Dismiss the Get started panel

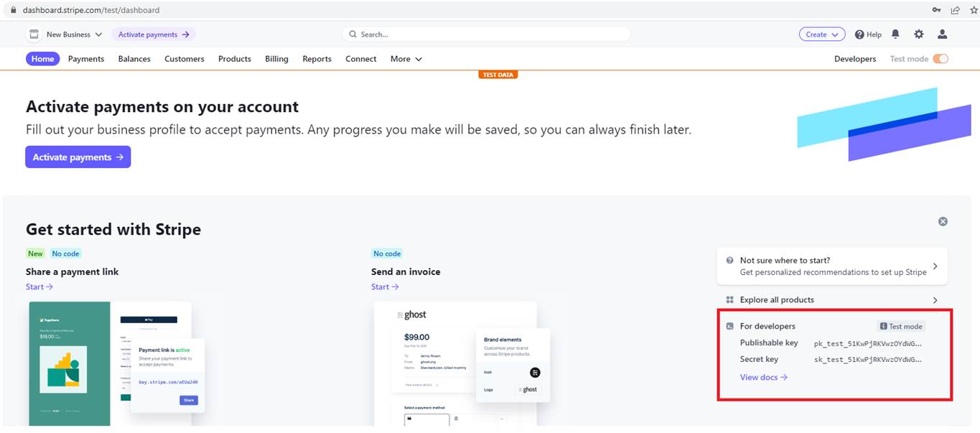click(x=943, y=222)
